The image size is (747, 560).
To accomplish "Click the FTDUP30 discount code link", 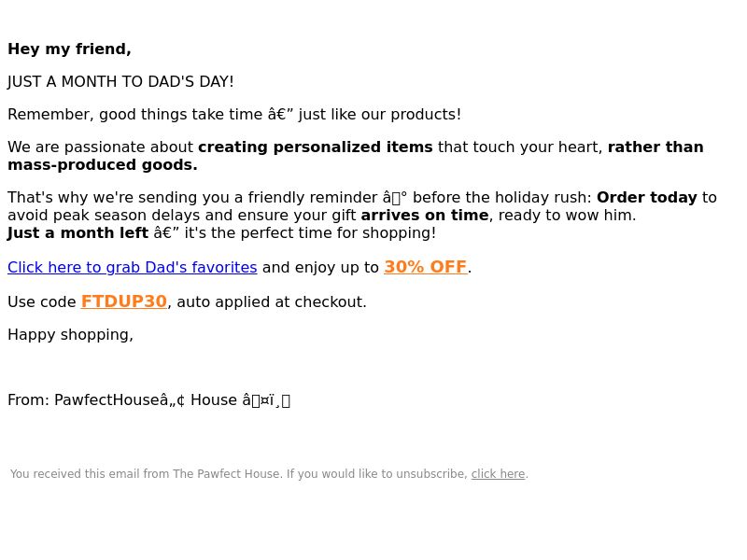I will (124, 301).
